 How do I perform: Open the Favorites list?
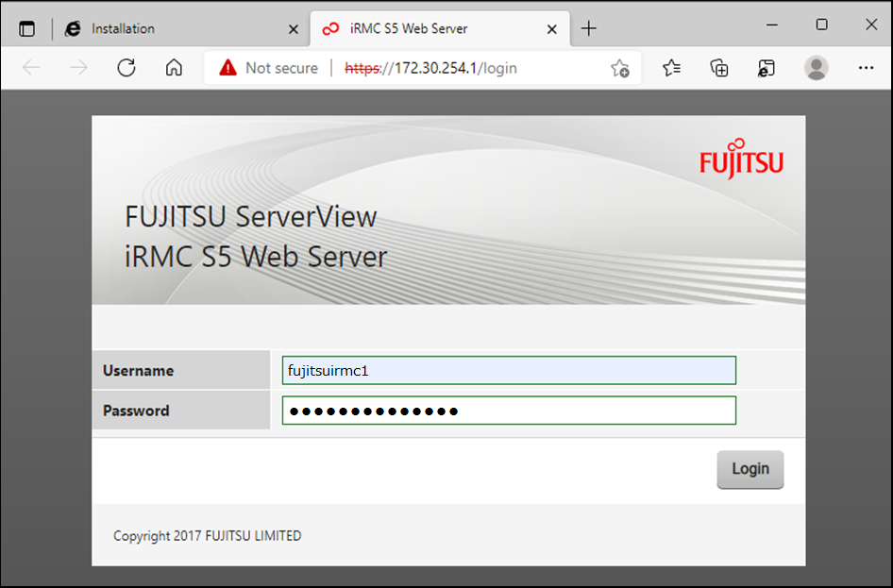(x=672, y=68)
